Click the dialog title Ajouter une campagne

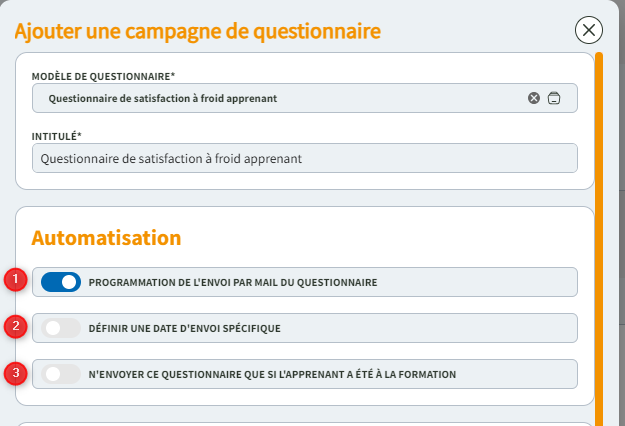pos(197,31)
